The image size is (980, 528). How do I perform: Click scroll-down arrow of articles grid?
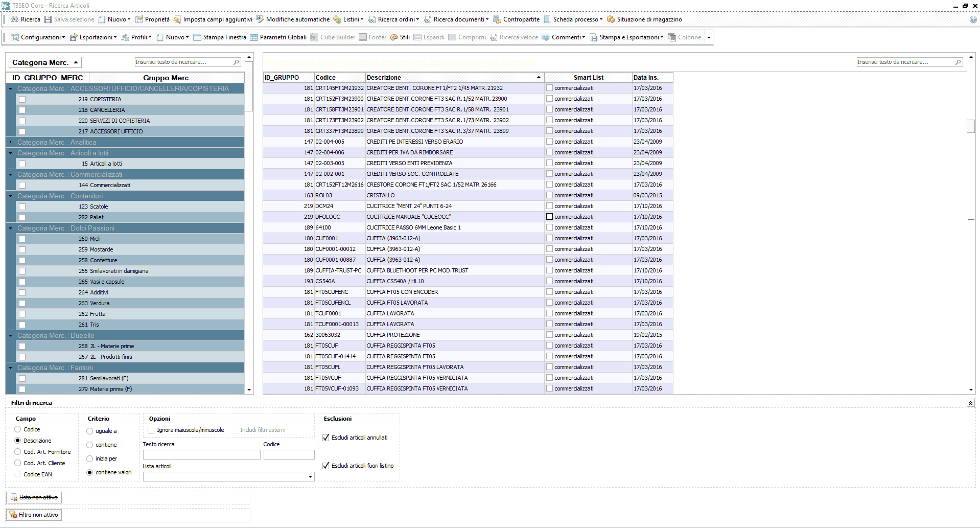click(x=971, y=390)
